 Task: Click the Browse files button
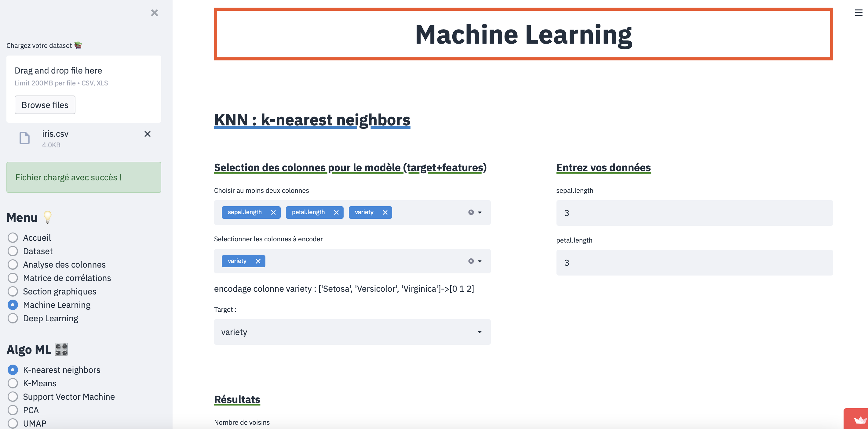pos(45,105)
